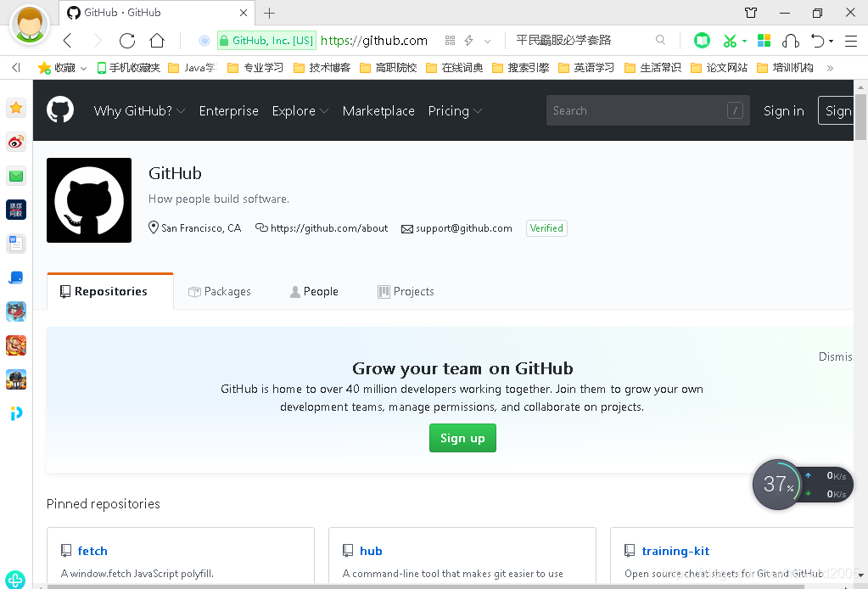Screen dimensions: 868x589
Task: Switch to the People tab
Action: 314,291
